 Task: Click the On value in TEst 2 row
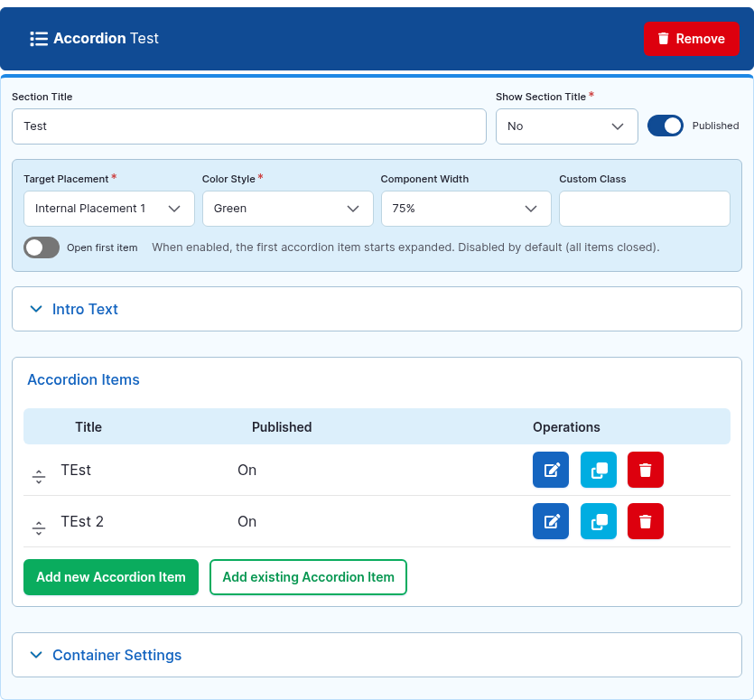(247, 521)
